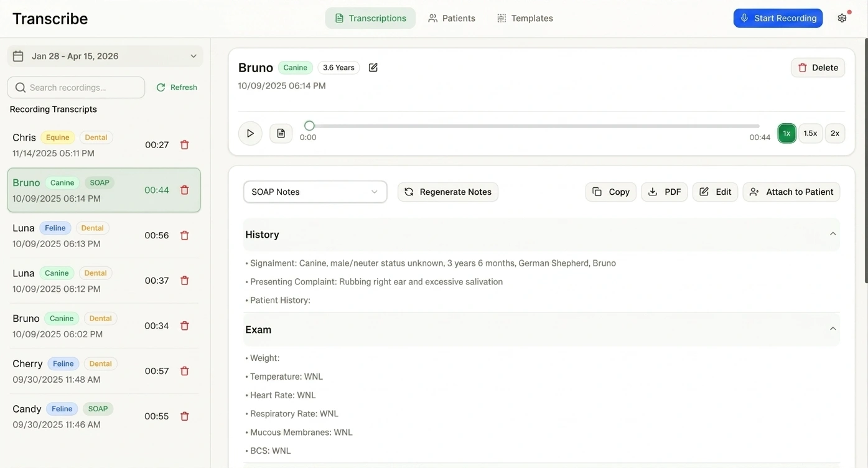Refresh the recordings list

(x=177, y=88)
